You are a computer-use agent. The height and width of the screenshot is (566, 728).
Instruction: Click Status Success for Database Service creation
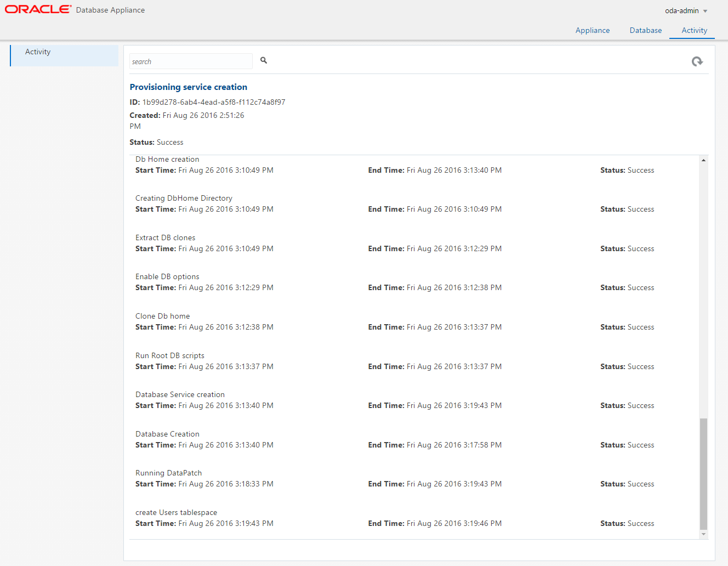[627, 405]
